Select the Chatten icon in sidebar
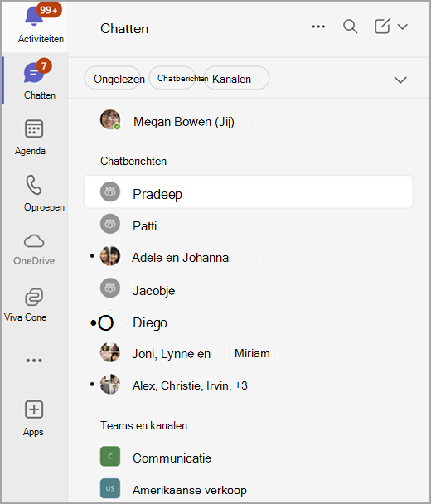The image size is (431, 504). click(x=34, y=73)
